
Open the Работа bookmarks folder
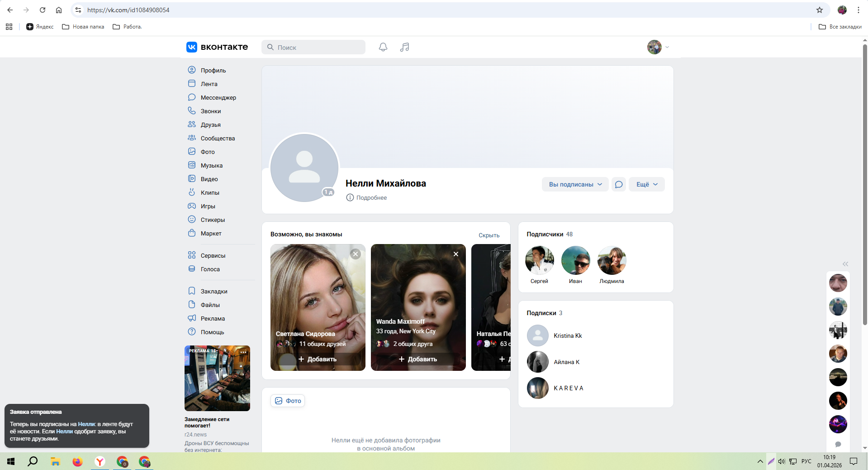[127, 27]
